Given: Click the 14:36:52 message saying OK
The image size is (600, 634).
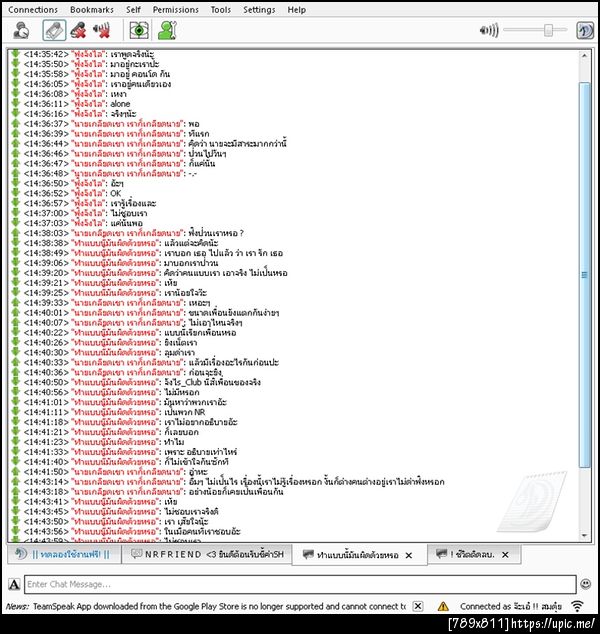Looking at the screenshot, I should click(x=116, y=193).
